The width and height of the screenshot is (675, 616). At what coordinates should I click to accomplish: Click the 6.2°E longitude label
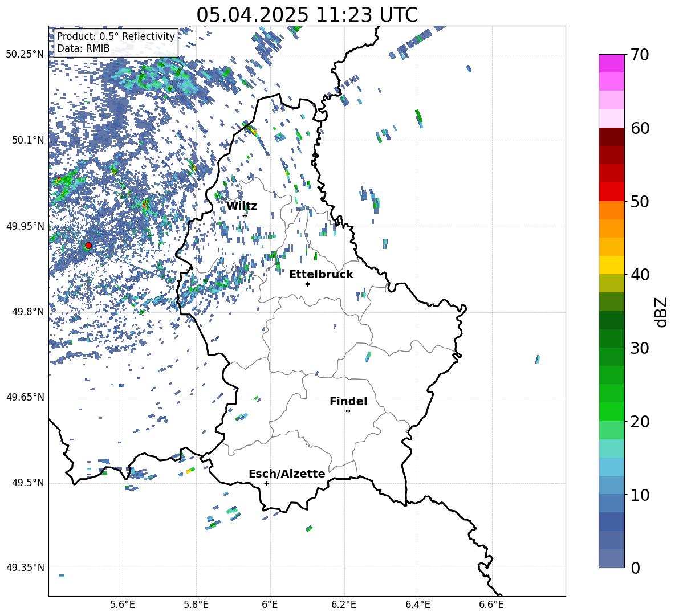point(344,605)
